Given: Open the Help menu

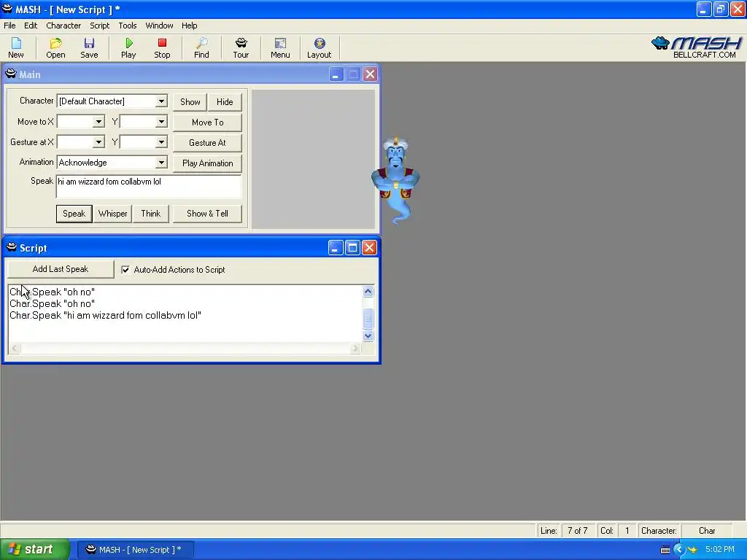Looking at the screenshot, I should pyautogui.click(x=189, y=26).
